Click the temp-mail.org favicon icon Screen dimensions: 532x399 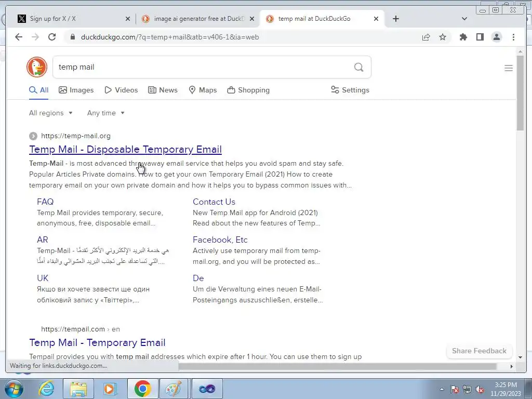coord(33,136)
